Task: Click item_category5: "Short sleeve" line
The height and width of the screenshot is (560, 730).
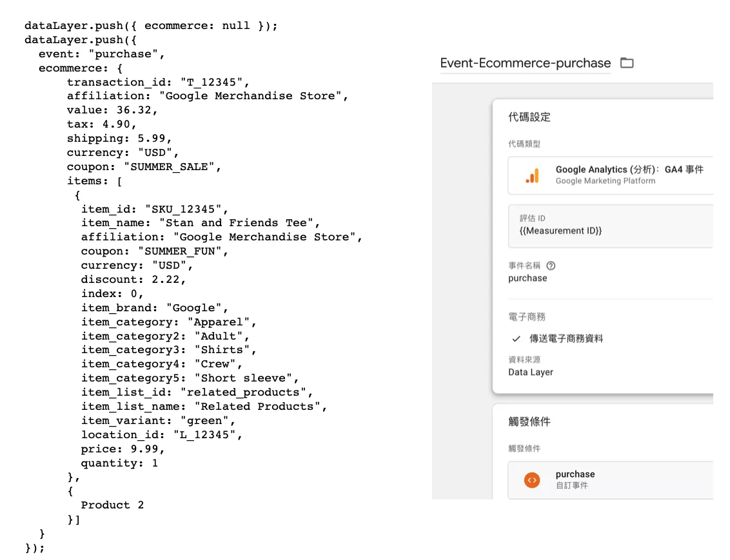Action: (190, 378)
